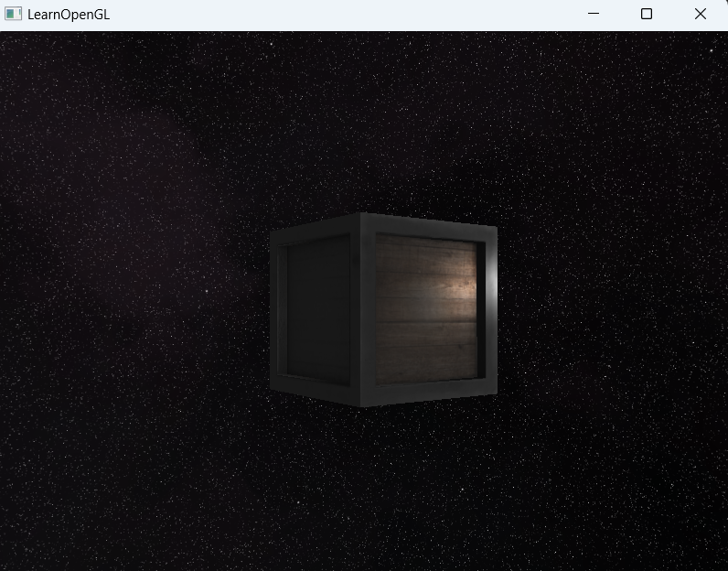Select the lit wooden face of the crate
The width and height of the screenshot is (728, 571).
point(426,309)
